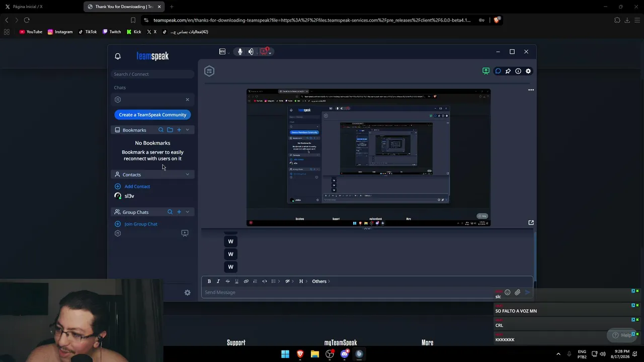Click Create a TeamSpeak Community button
This screenshot has width=644, height=362.
[x=152, y=115]
